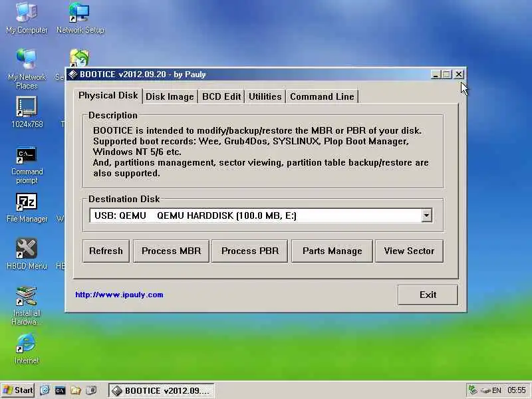The height and width of the screenshot is (399, 532).
Task: Open the Start menu
Action: pos(18,390)
